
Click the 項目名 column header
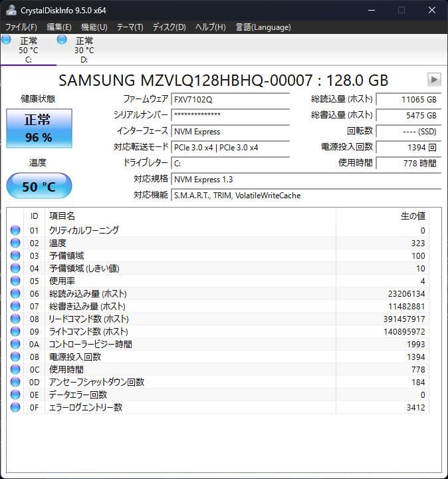pyautogui.click(x=190, y=216)
